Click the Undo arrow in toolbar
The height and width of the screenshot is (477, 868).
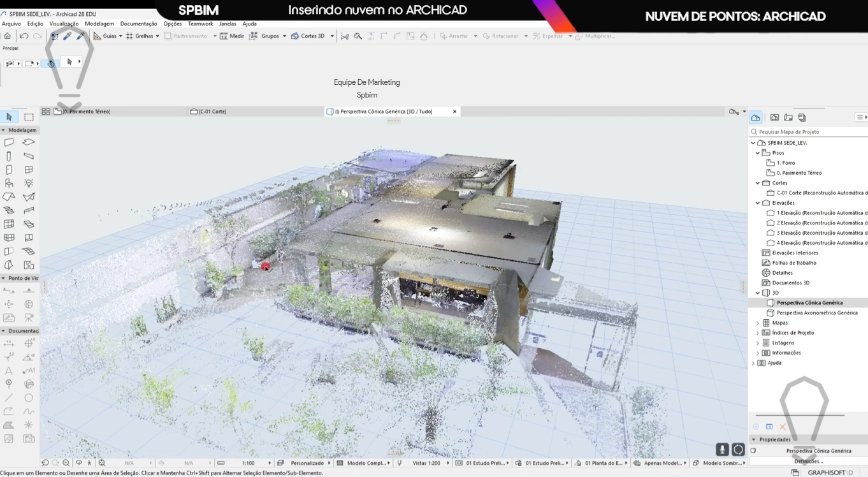tap(24, 36)
